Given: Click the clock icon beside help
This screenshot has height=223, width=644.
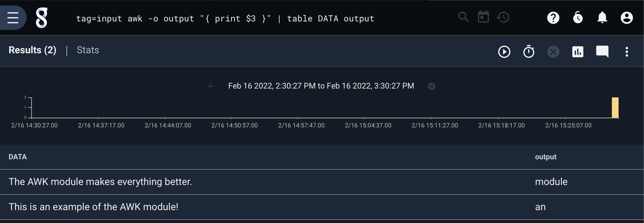Looking at the screenshot, I should pyautogui.click(x=578, y=18).
